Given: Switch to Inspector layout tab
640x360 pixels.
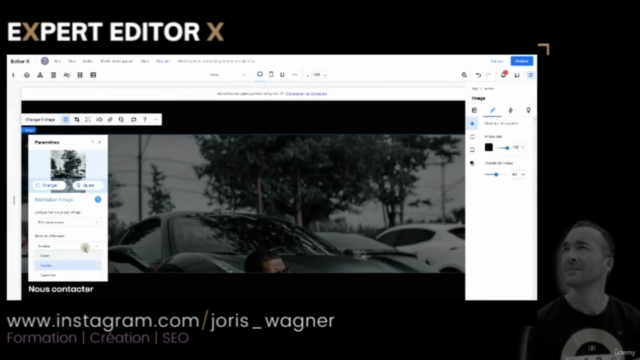Looking at the screenshot, I should tap(474, 110).
